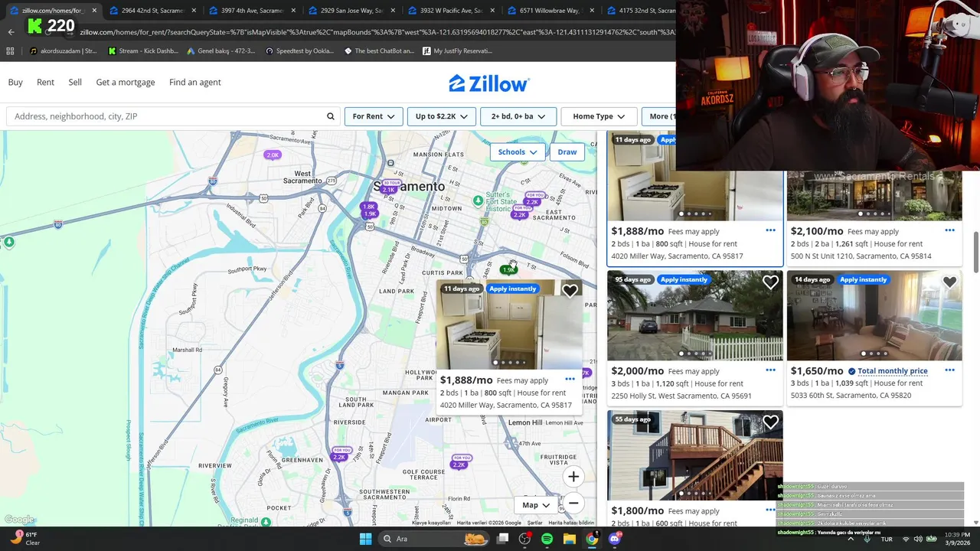
Task: Open more options for $1,800/mo listing
Action: pyautogui.click(x=770, y=510)
